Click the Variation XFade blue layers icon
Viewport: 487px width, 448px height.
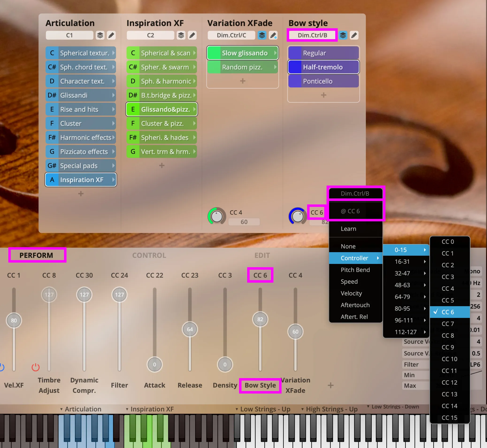click(x=262, y=35)
